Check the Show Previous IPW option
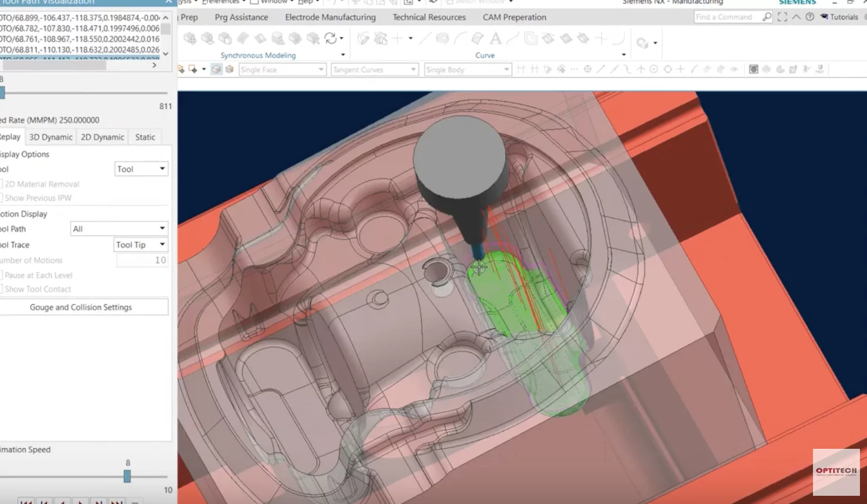The height and width of the screenshot is (504, 867). pos(1,198)
